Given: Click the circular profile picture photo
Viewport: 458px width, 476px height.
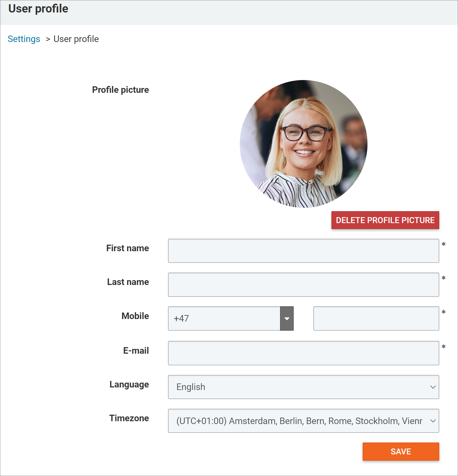Looking at the screenshot, I should point(304,144).
